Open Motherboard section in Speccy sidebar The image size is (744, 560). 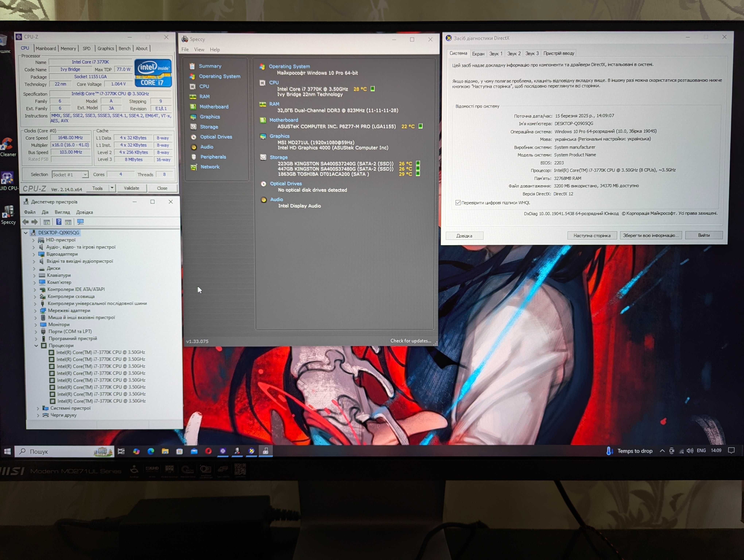coord(214,107)
